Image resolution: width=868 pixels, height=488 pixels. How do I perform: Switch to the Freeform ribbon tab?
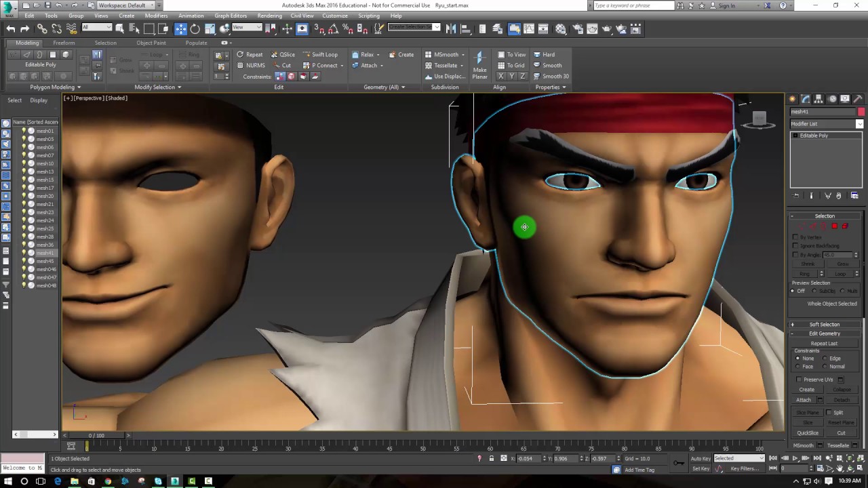click(64, 43)
